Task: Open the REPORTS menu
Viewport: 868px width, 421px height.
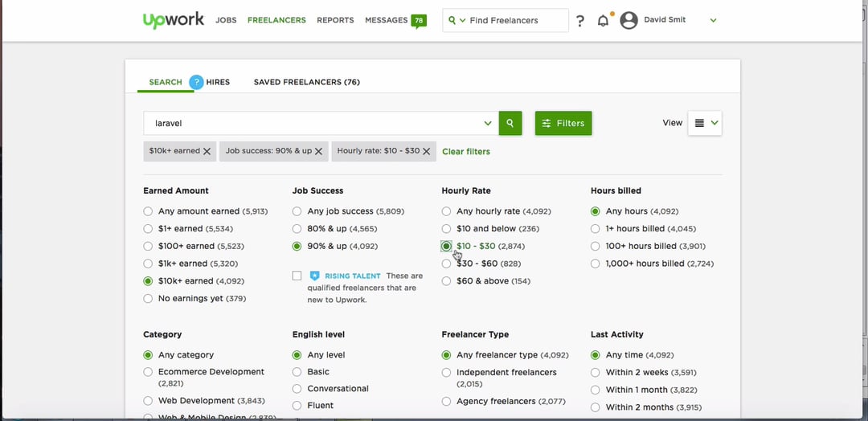Action: 335,20
